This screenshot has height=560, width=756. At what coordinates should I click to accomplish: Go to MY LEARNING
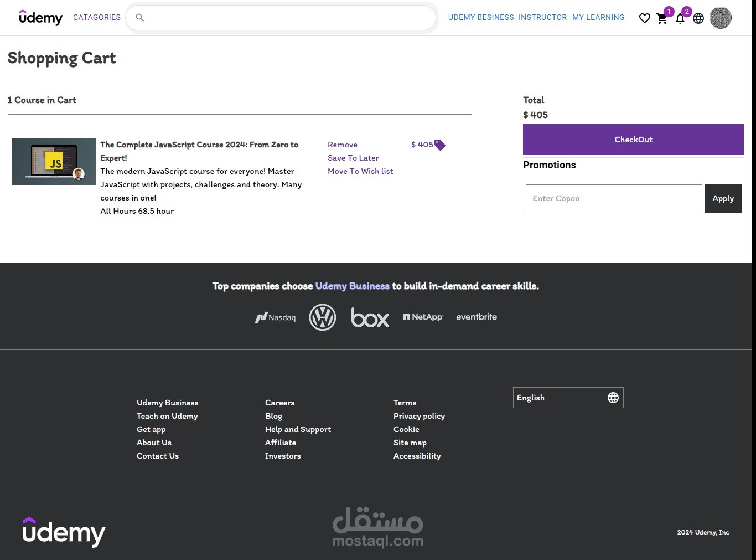coord(598,18)
